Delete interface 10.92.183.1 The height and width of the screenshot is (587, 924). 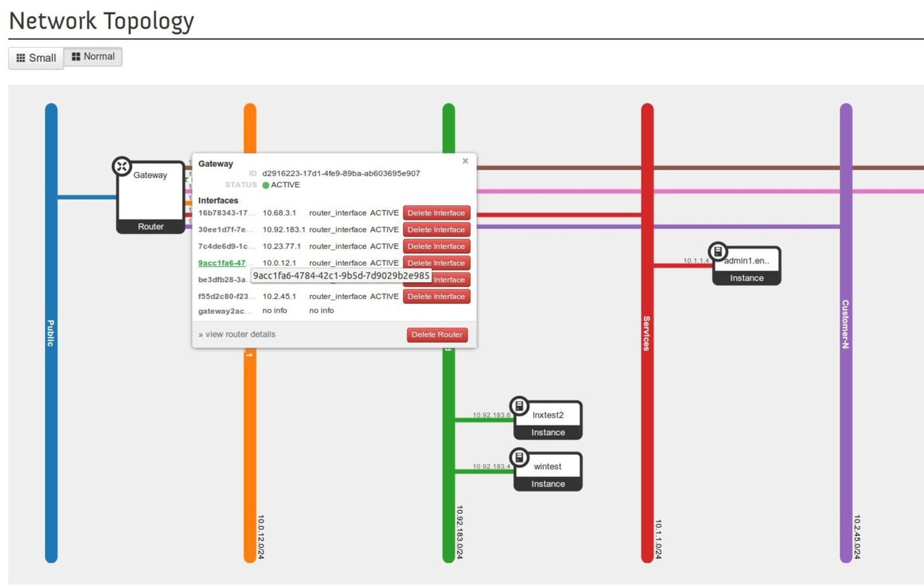[436, 230]
